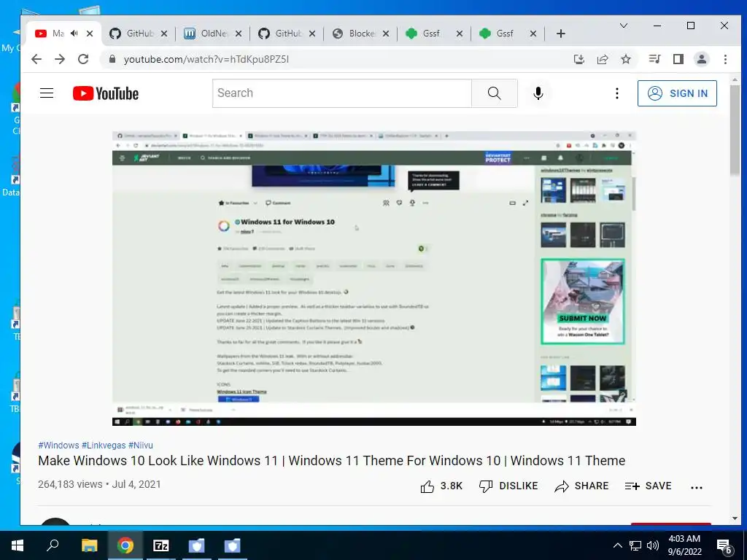Switch to the second GitHub tab
The height and width of the screenshot is (560, 747).
pos(287,34)
